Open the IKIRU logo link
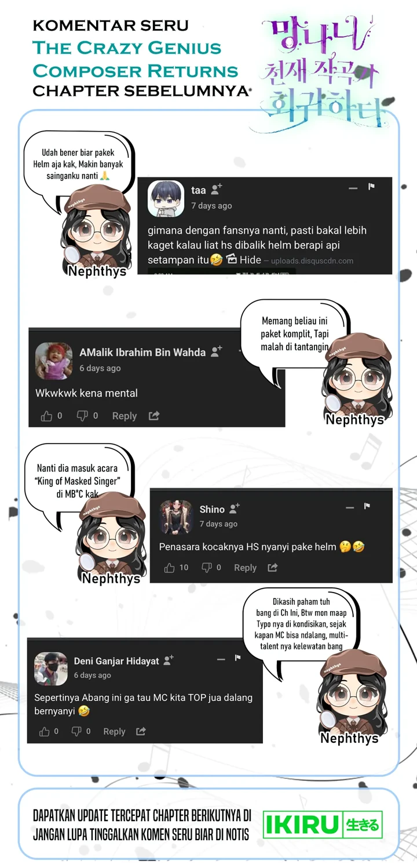Image resolution: width=417 pixels, height=868 pixels. [x=323, y=825]
